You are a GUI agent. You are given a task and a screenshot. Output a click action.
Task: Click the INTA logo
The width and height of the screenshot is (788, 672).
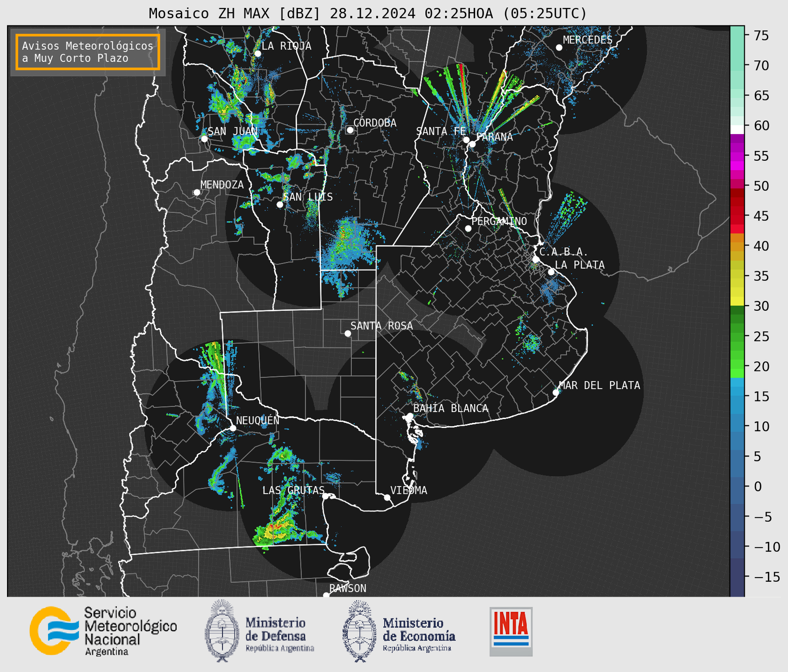(511, 631)
